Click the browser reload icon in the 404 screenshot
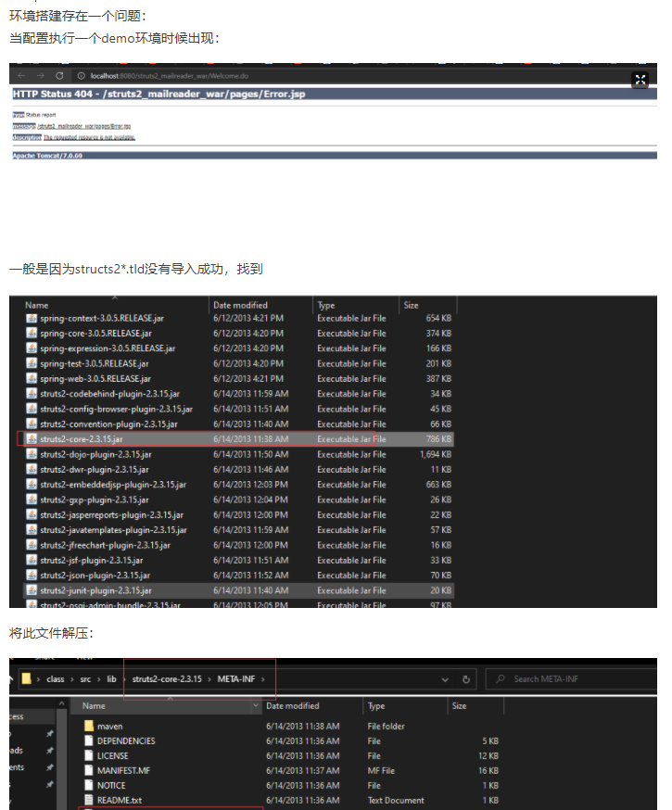Image resolution: width=672 pixels, height=810 pixels. 59,76
